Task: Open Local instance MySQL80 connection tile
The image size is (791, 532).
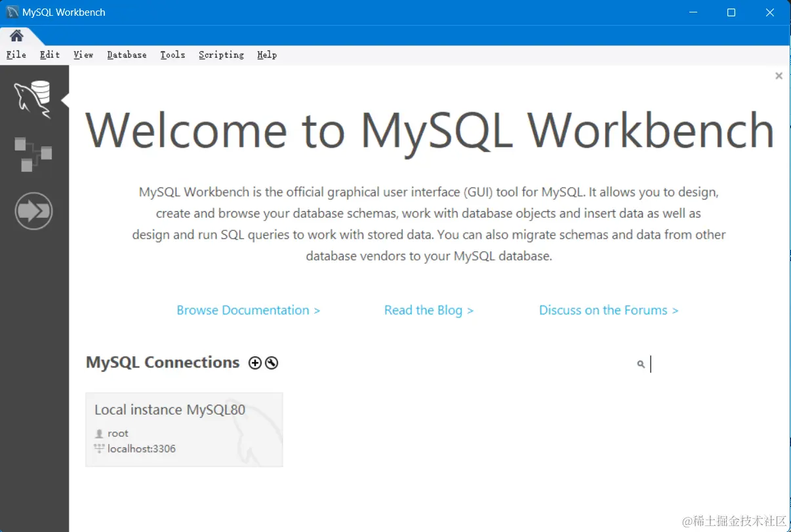Action: pos(184,430)
